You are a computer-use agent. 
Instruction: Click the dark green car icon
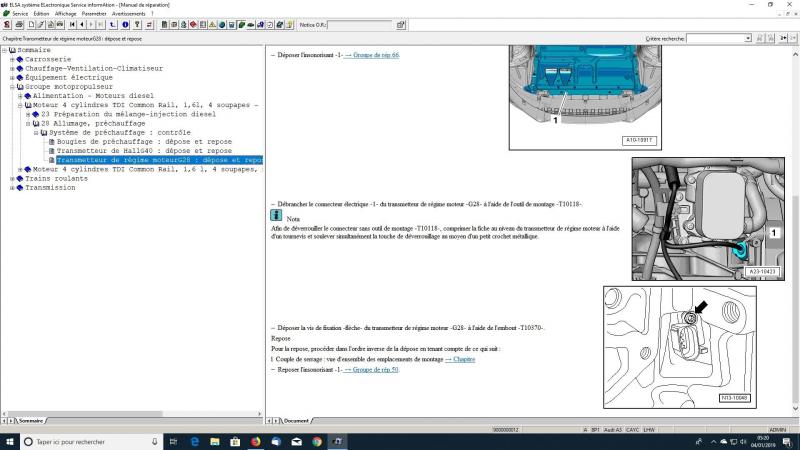pyautogui.click(x=251, y=24)
